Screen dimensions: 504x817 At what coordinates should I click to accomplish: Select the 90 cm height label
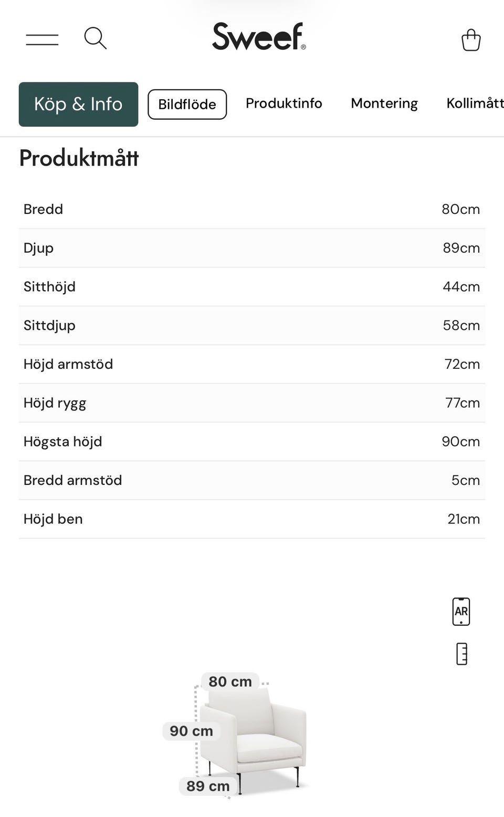(191, 731)
